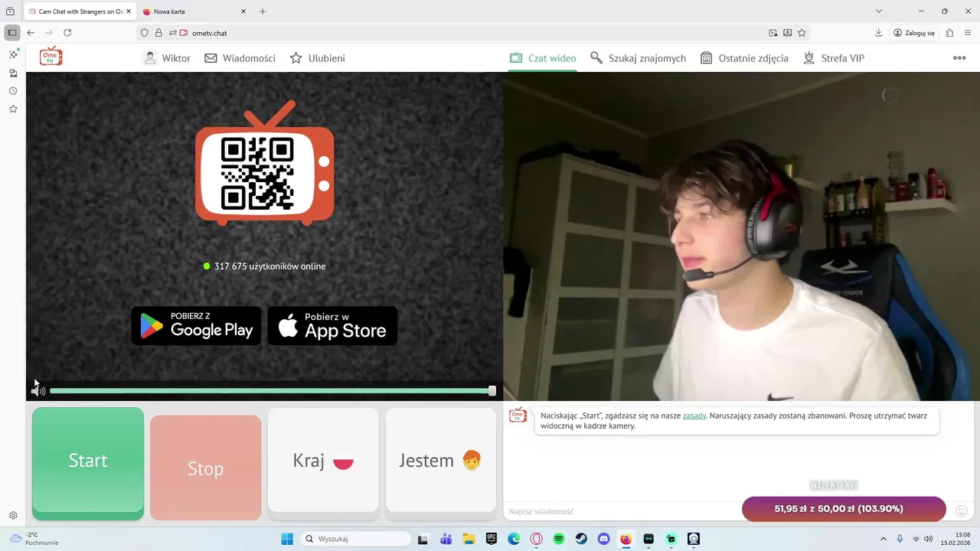Image resolution: width=980 pixels, height=551 pixels.
Task: Toggle the Firefox sidebar button
Action: [12, 33]
